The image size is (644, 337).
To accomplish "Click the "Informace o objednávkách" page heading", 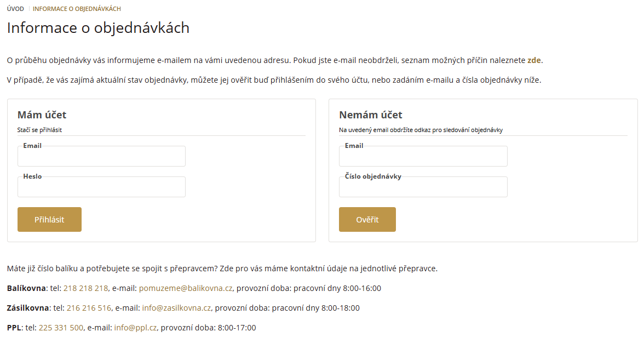I will pyautogui.click(x=98, y=28).
